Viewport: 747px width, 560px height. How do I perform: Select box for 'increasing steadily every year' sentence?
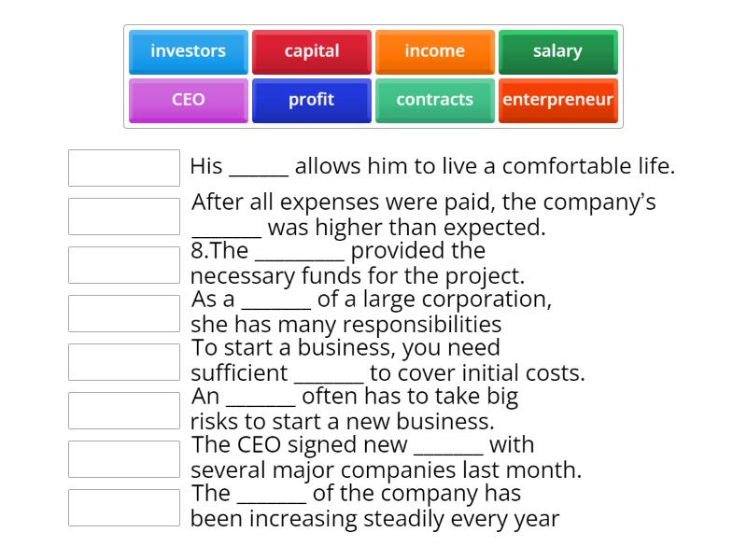(124, 508)
